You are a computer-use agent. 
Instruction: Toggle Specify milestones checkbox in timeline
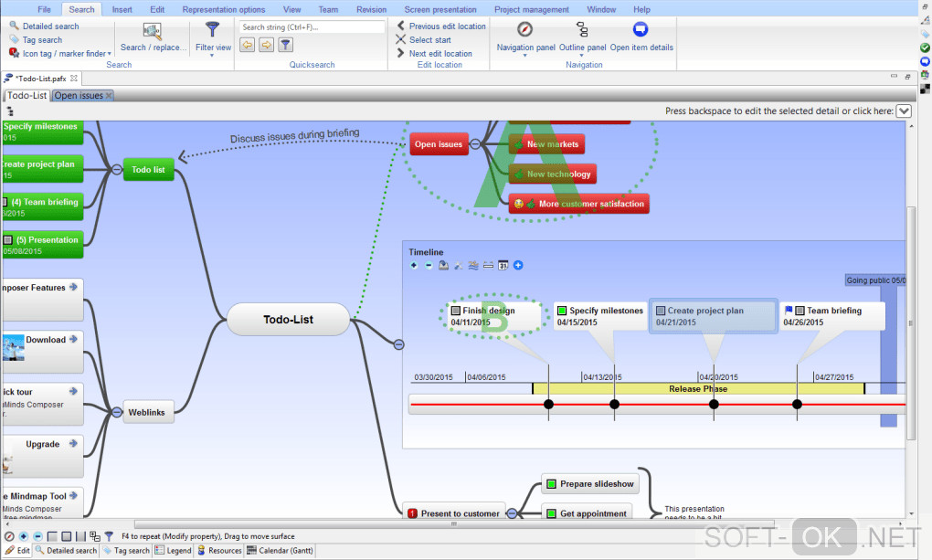tap(562, 311)
